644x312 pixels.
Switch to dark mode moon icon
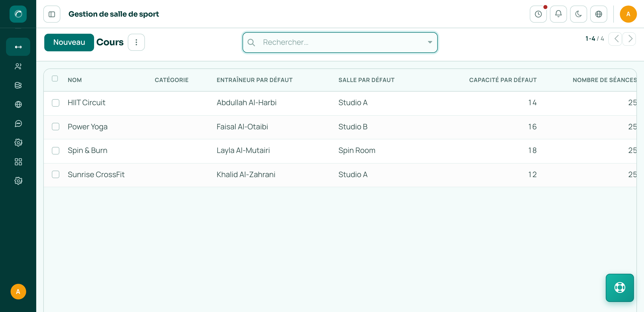pyautogui.click(x=578, y=14)
